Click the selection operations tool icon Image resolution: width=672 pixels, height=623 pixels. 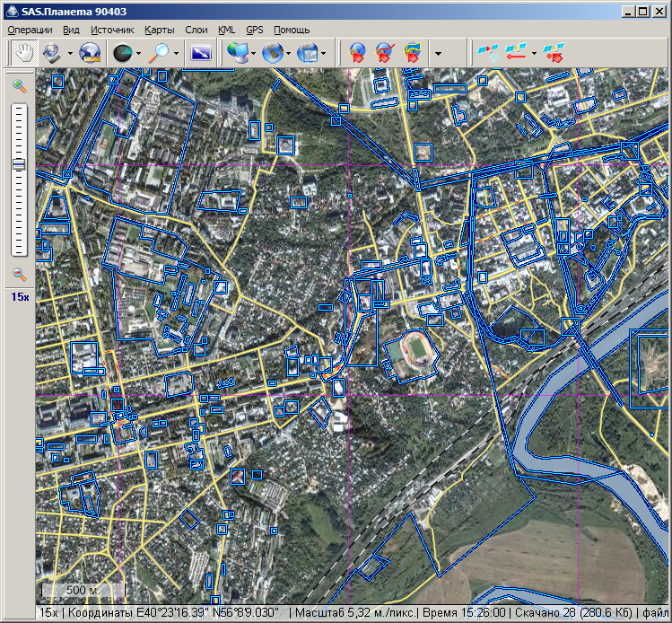click(51, 53)
